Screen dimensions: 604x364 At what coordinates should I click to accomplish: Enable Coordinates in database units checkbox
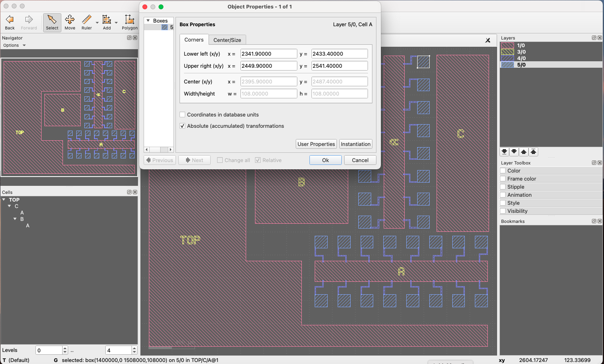pyautogui.click(x=182, y=115)
